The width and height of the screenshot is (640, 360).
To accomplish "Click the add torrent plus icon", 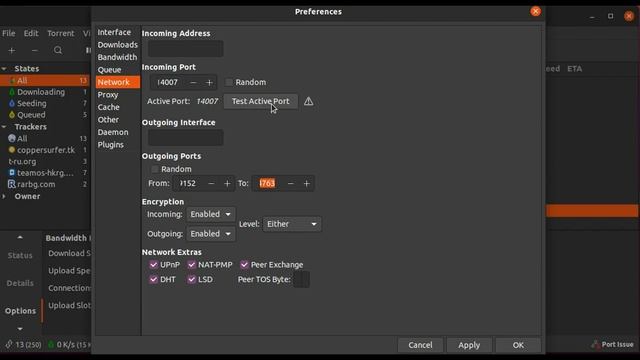I will point(11,50).
